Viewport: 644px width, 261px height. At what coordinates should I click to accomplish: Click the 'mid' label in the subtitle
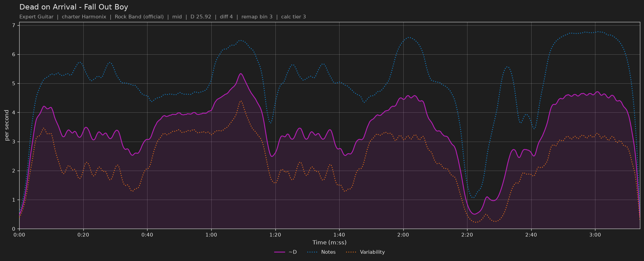click(177, 17)
